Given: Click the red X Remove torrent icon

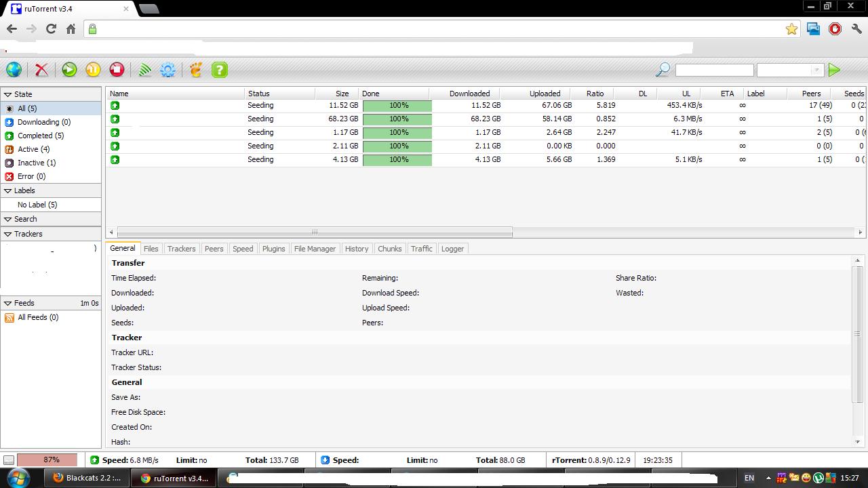Looking at the screenshot, I should tap(41, 69).
